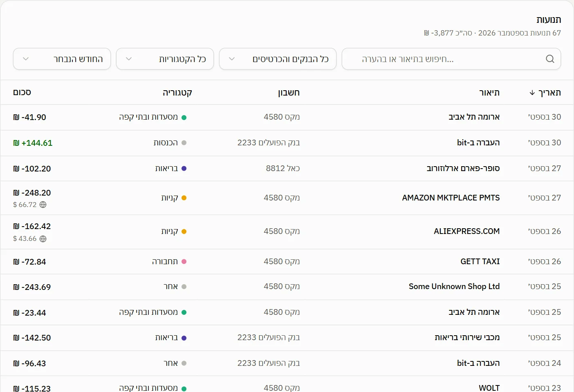Select the העברה ב-bit description dated 24 בספט'
This screenshot has height=392, width=574.
[478, 363]
